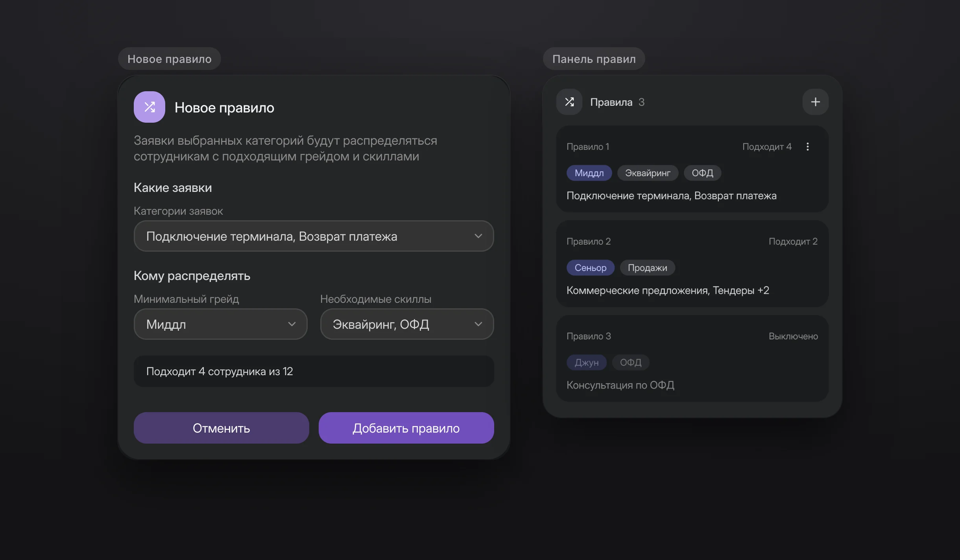Click the Панель правил section label

[594, 59]
